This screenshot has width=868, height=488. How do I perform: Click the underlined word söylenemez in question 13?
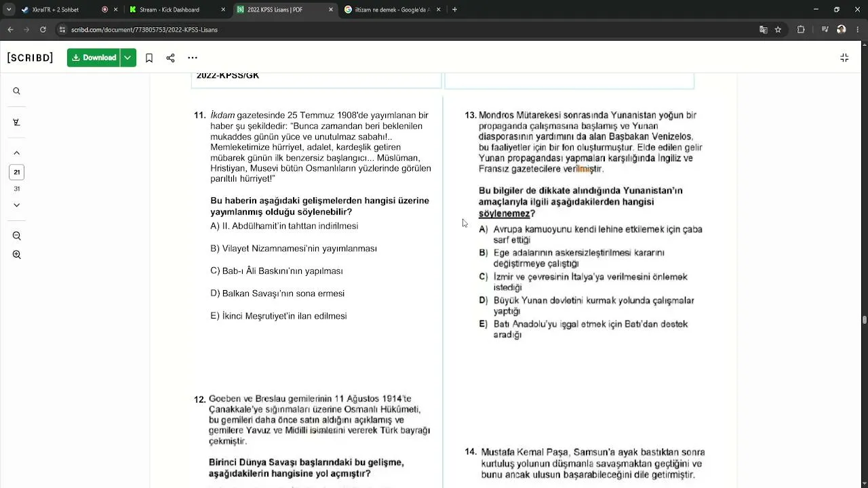coord(504,213)
